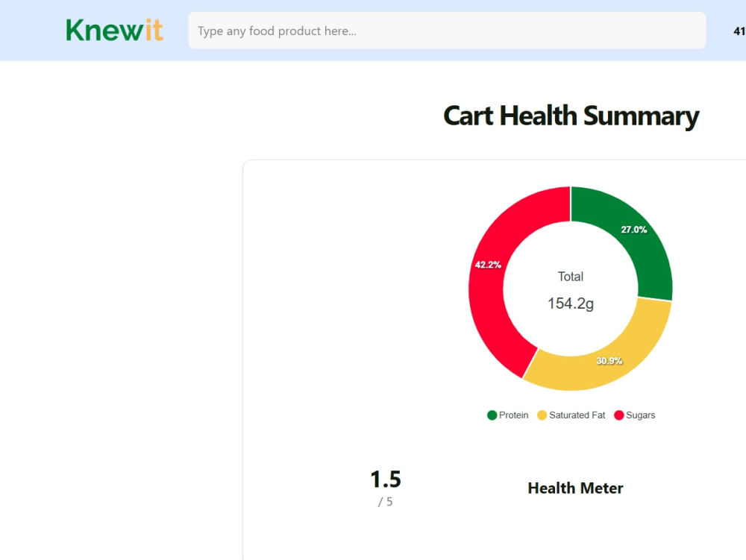Click the 1.5 health score value

click(386, 479)
